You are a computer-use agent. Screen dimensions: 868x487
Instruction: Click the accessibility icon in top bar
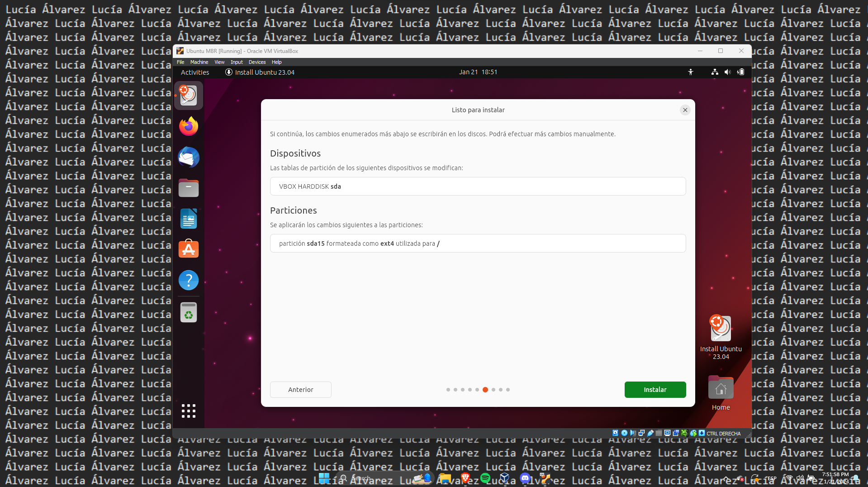691,72
